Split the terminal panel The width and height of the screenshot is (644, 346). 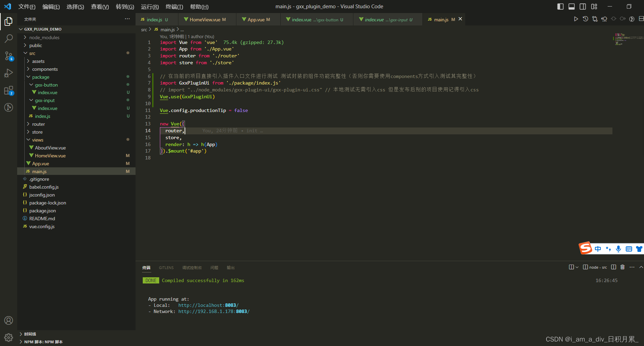click(x=613, y=267)
